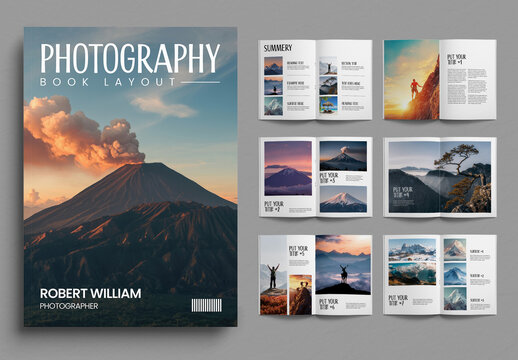Viewport: 518px width, 360px height.
Task: Select the twisted tree thumbnail in the summary
Action: pyautogui.click(x=328, y=86)
